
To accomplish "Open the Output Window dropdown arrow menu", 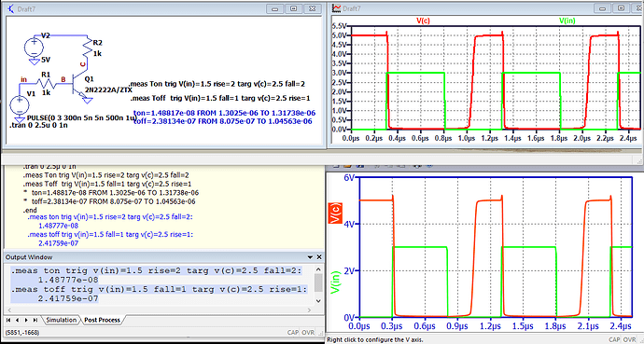I will [310, 257].
